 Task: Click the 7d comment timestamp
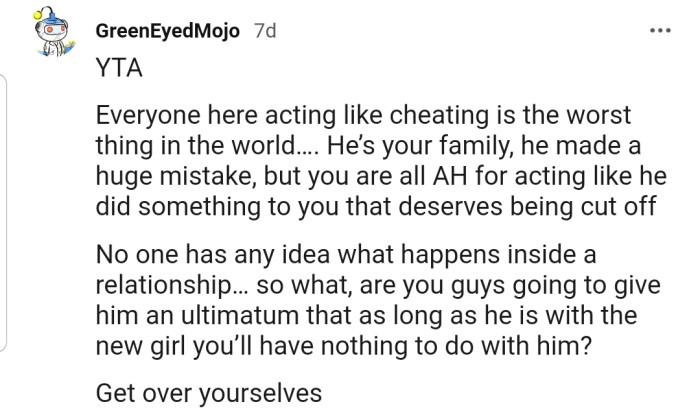tap(265, 31)
